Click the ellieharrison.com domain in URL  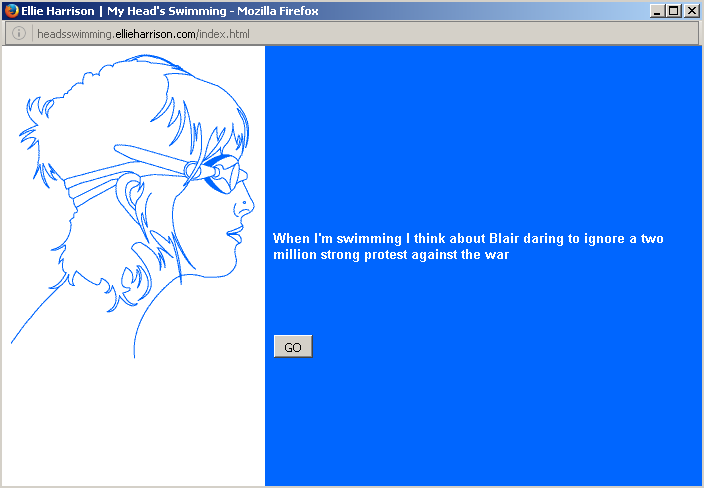[156, 34]
